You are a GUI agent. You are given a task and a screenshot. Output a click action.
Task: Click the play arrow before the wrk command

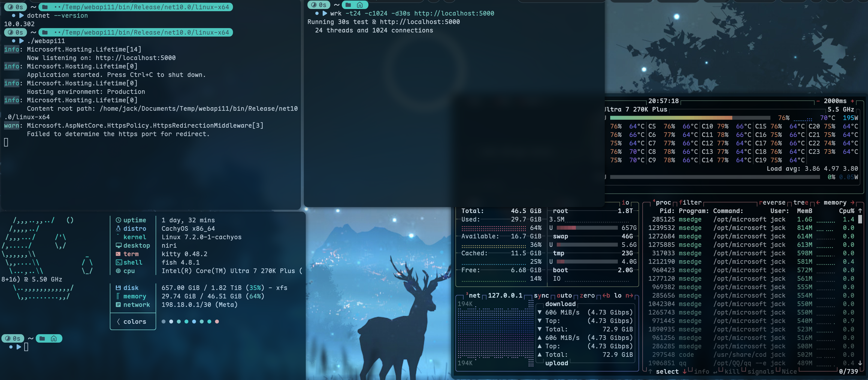325,13
